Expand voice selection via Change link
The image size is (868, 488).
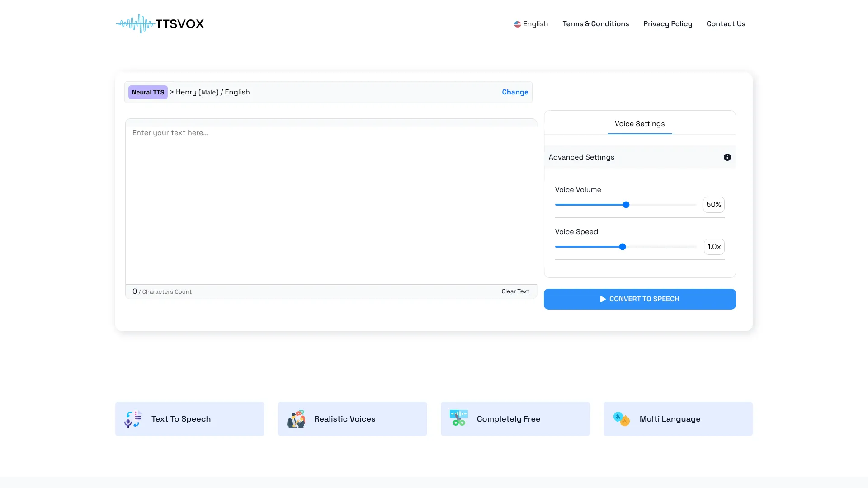tap(515, 92)
